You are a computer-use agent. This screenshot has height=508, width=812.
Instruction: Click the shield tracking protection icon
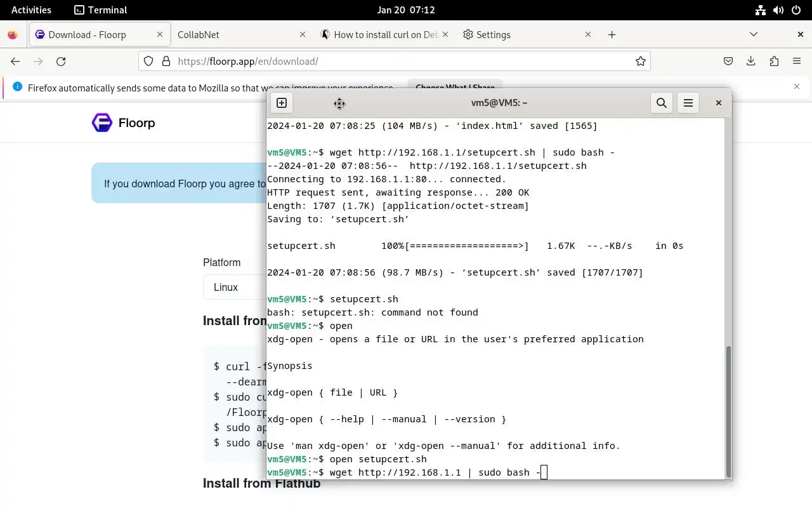pos(148,61)
